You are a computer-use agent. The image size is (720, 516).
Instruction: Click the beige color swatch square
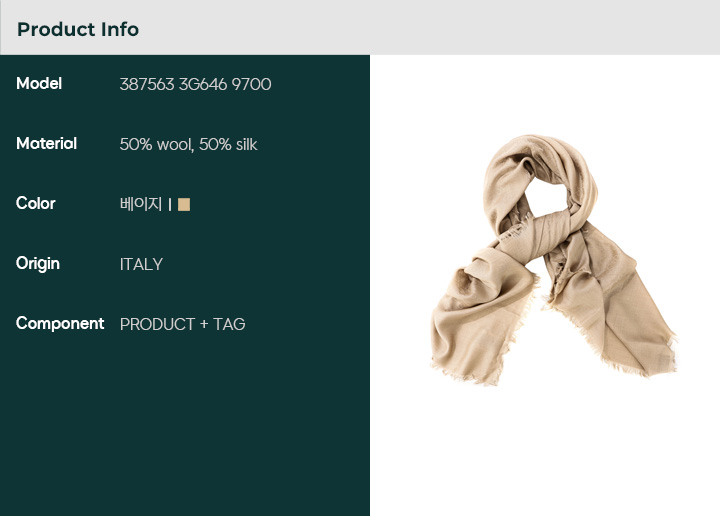[184, 204]
